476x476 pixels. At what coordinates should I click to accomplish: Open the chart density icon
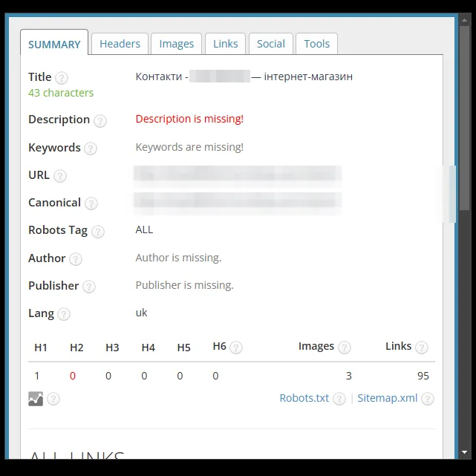click(36, 399)
